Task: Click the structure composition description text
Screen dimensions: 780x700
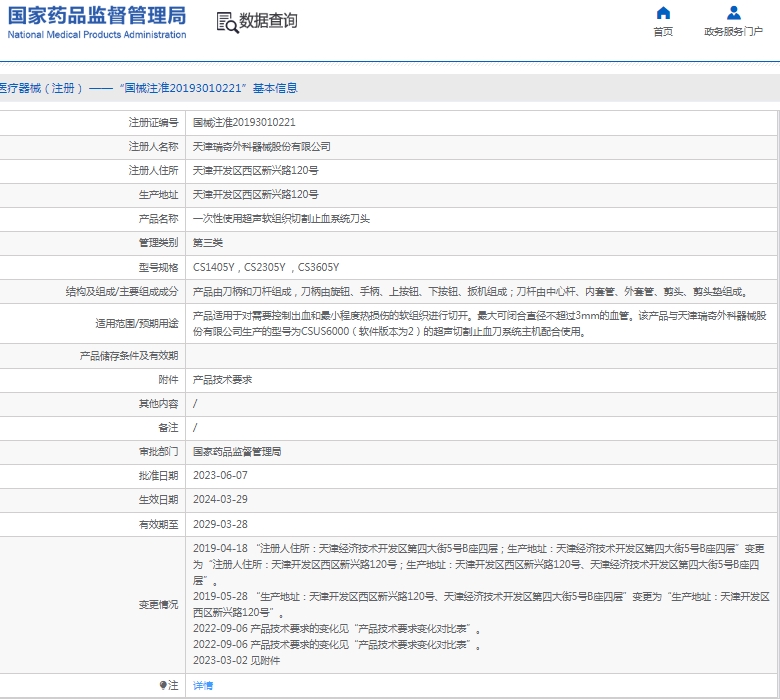Action: coord(471,292)
